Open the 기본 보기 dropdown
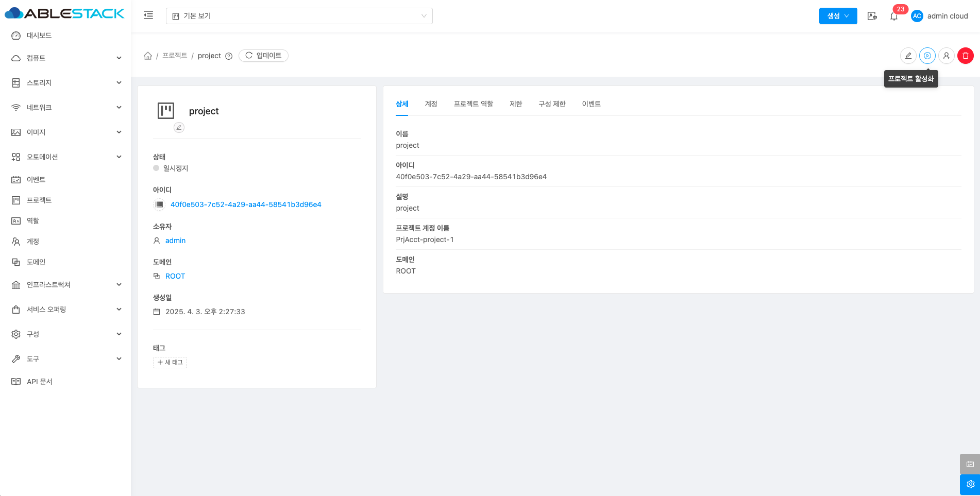980x496 pixels. click(299, 16)
